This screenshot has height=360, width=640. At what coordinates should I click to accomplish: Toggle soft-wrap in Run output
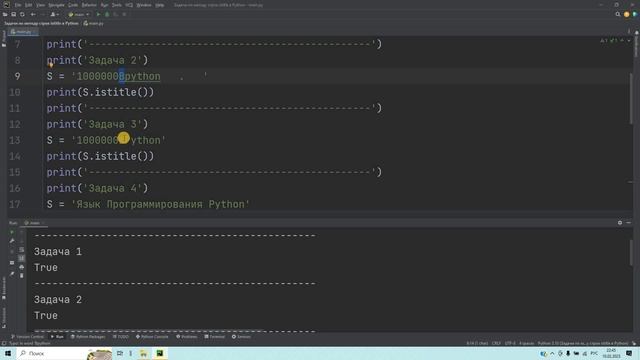(x=22, y=250)
